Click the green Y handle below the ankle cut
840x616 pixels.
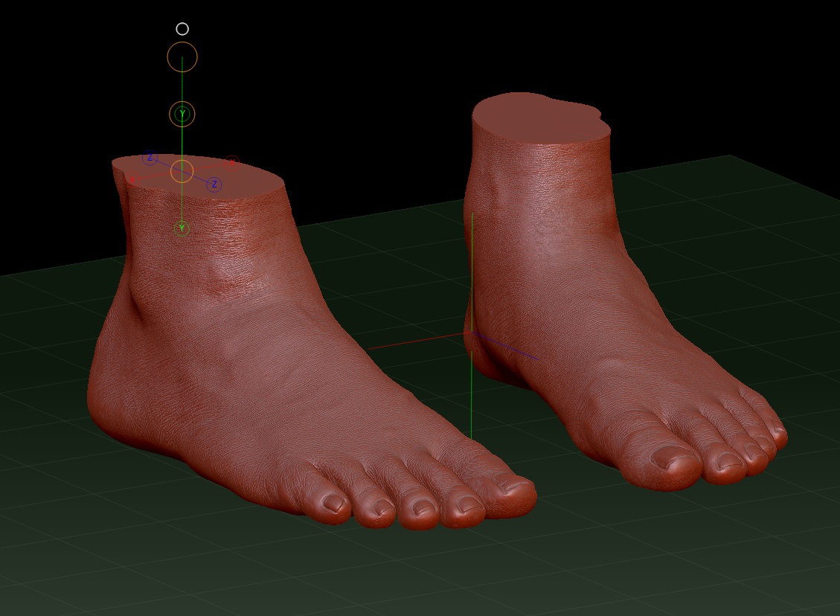182,228
